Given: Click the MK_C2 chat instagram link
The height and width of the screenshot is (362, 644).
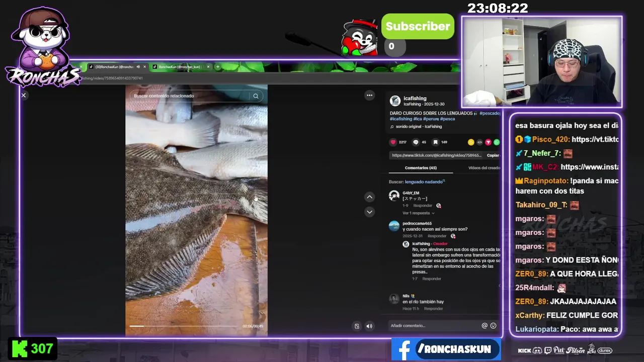Looking at the screenshot, I should pyautogui.click(x=590, y=167).
